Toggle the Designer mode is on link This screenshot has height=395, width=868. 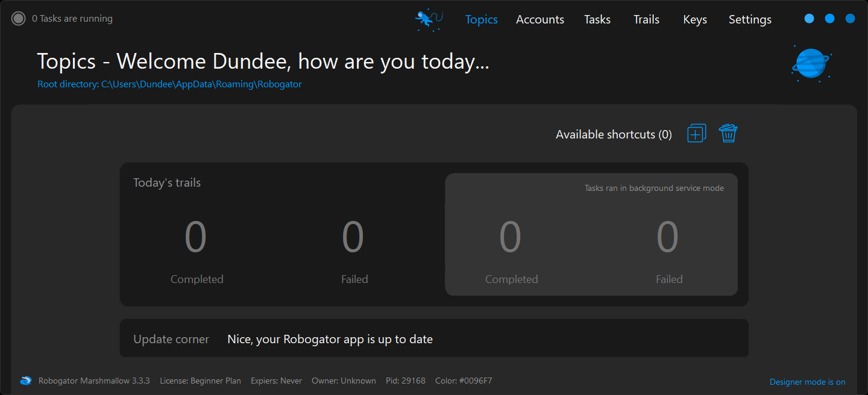[807, 382]
